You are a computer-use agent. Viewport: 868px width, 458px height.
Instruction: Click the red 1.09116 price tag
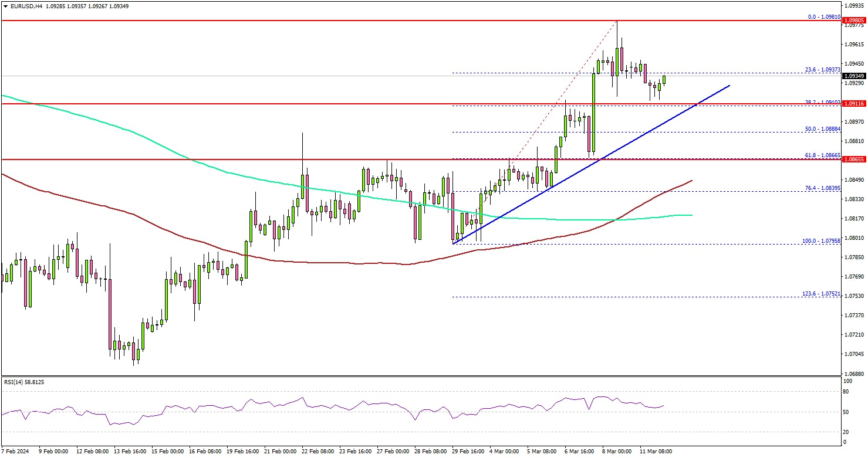pos(855,104)
